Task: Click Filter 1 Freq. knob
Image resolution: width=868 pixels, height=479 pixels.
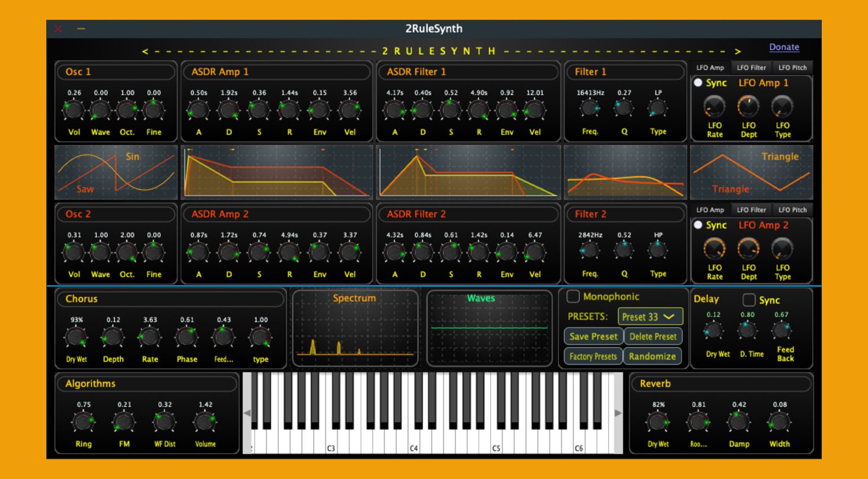Action: tap(590, 108)
